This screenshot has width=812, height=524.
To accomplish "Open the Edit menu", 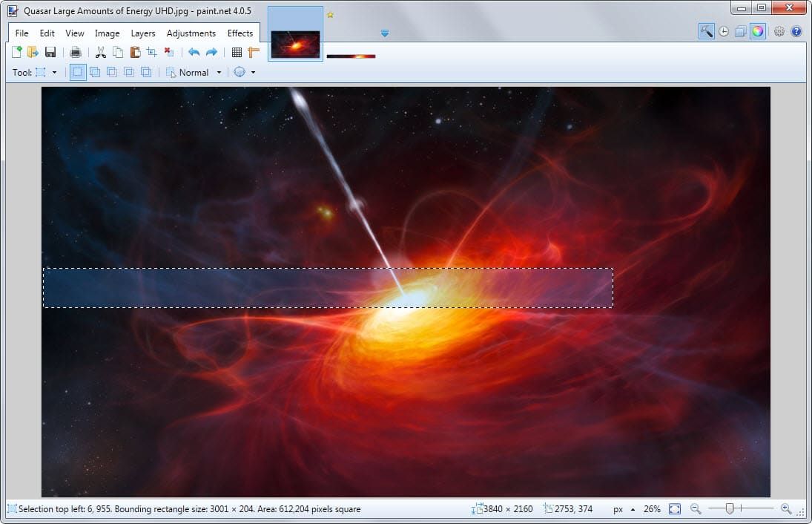I will click(x=47, y=33).
